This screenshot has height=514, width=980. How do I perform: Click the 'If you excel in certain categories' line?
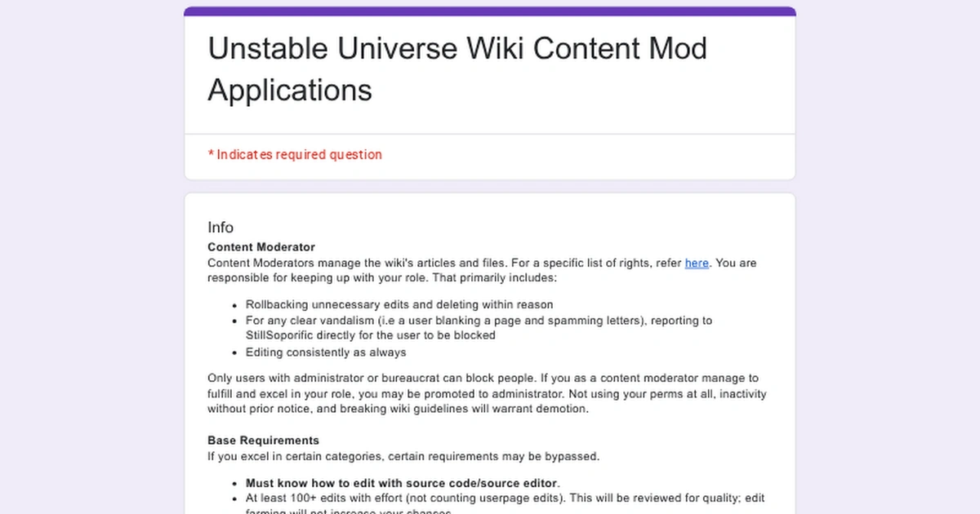coord(403,456)
